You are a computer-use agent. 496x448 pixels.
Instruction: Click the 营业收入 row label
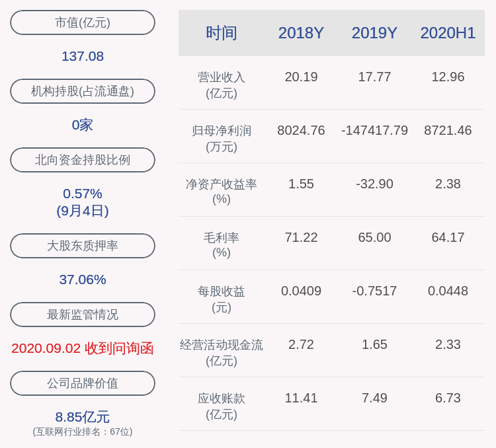pos(222,85)
